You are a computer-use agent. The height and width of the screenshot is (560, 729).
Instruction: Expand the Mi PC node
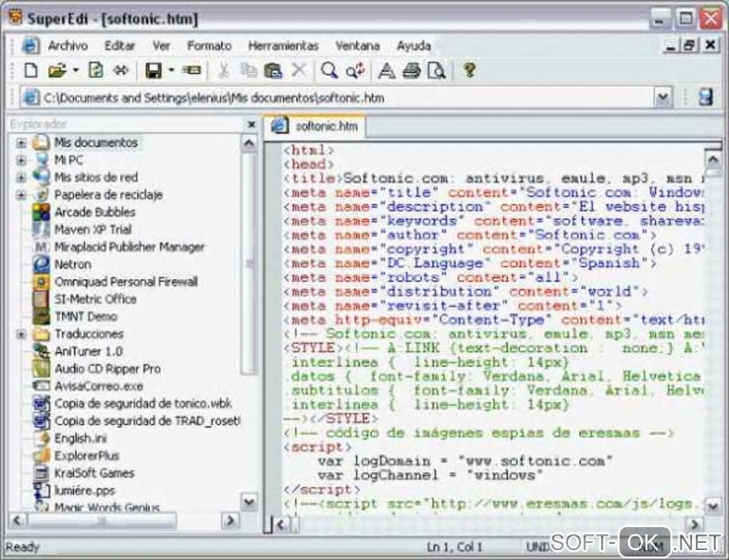21,160
